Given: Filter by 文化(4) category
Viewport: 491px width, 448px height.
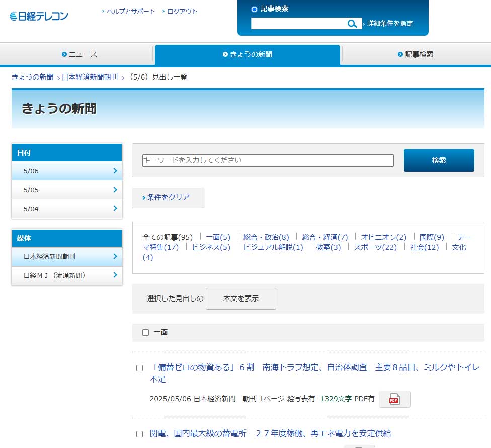Looking at the screenshot, I should 459,247.
